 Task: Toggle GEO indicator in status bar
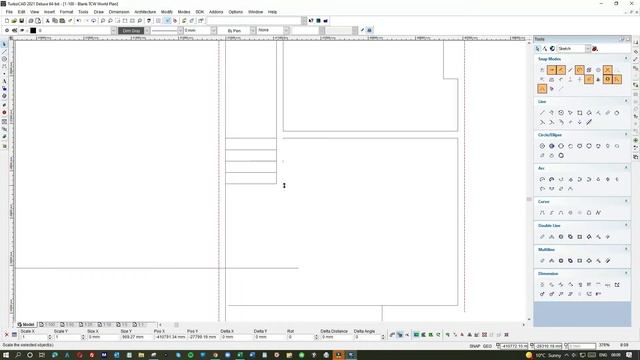click(487, 346)
